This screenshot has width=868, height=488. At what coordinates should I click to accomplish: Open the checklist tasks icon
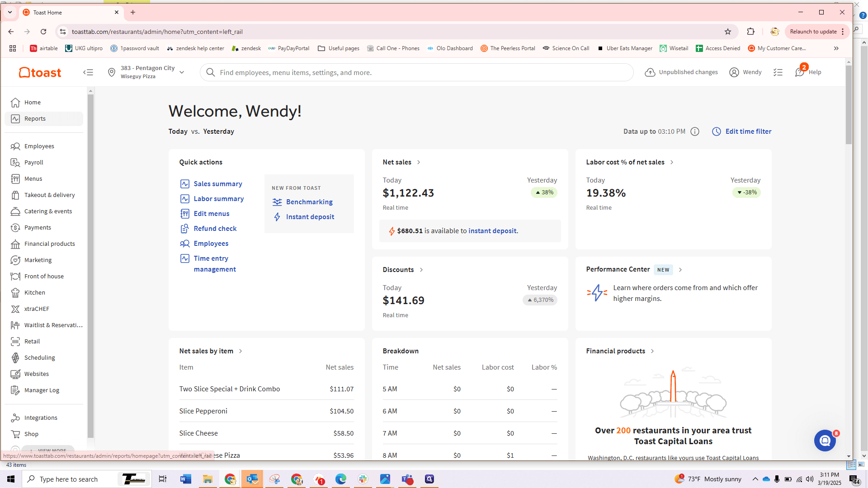coord(778,72)
